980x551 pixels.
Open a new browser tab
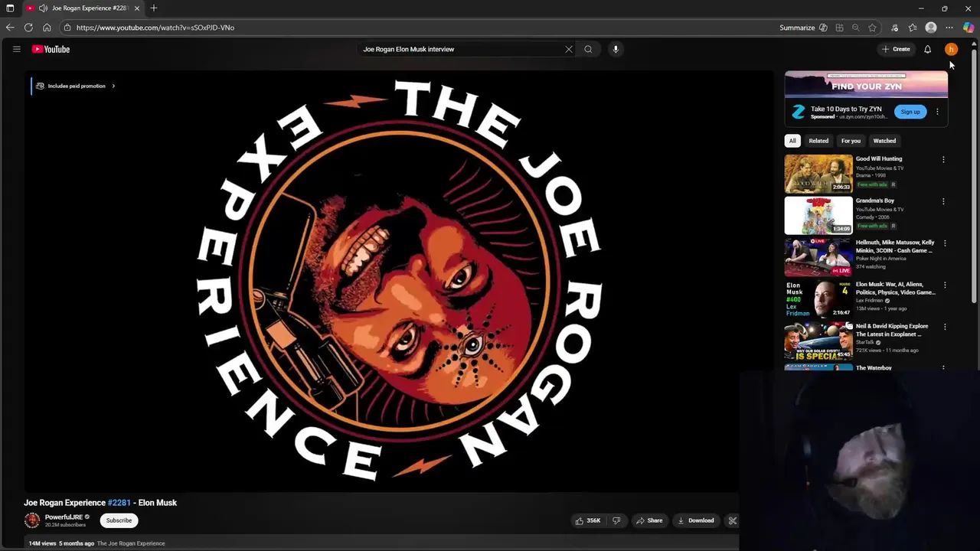(154, 8)
